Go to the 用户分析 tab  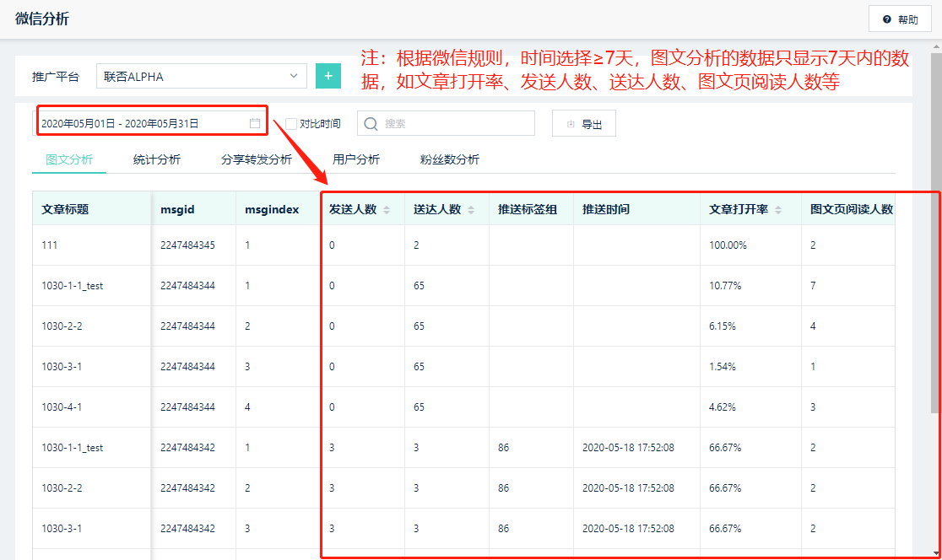(356, 159)
